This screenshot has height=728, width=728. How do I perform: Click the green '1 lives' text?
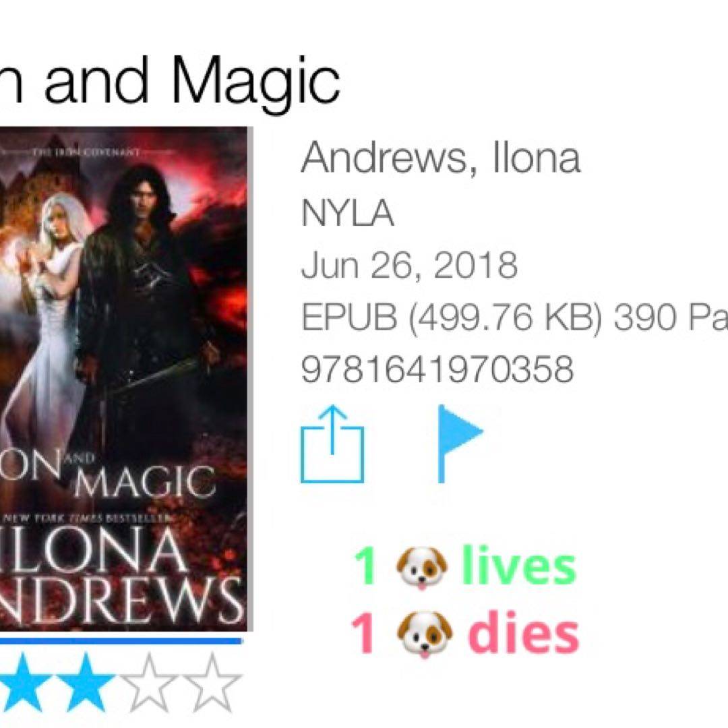tap(464, 567)
